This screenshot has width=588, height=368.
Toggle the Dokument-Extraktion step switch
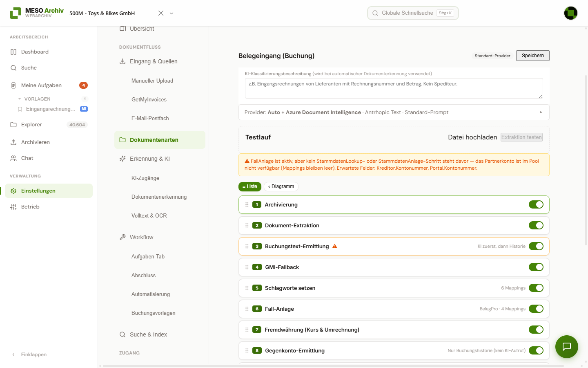pos(536,225)
